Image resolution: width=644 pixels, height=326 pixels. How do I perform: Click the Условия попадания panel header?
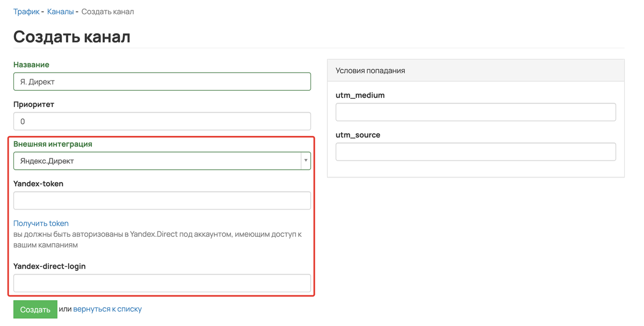click(475, 70)
